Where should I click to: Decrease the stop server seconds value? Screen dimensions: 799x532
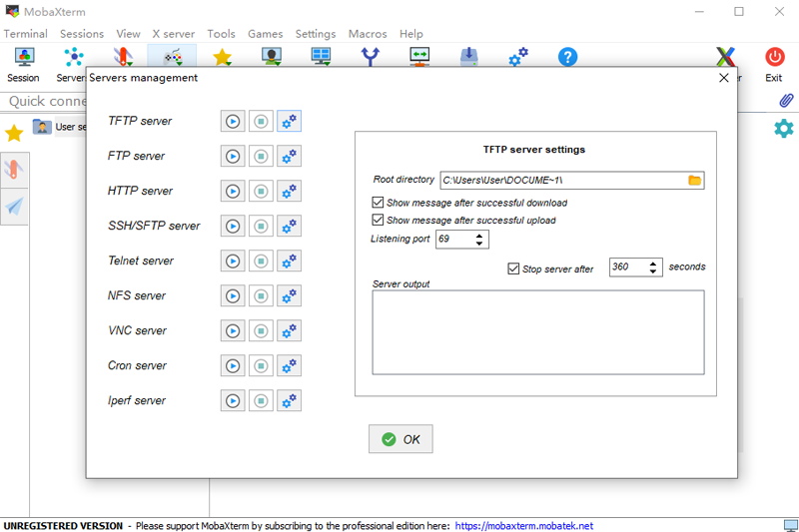[653, 271]
